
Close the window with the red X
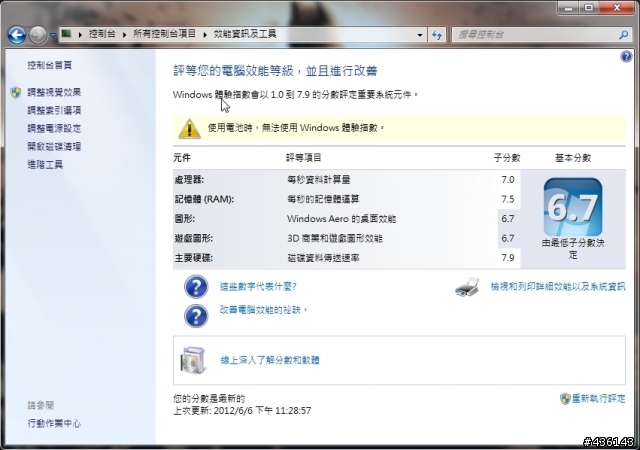coord(616,7)
